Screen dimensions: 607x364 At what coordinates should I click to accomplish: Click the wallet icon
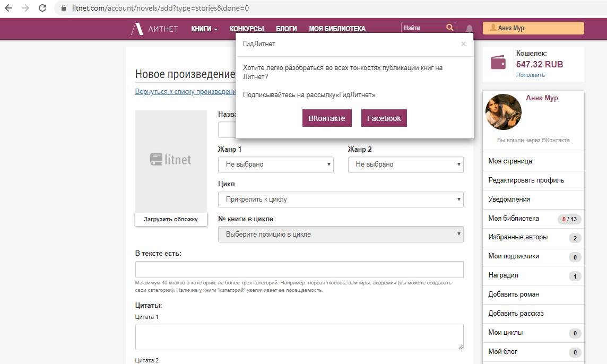tap(498, 63)
